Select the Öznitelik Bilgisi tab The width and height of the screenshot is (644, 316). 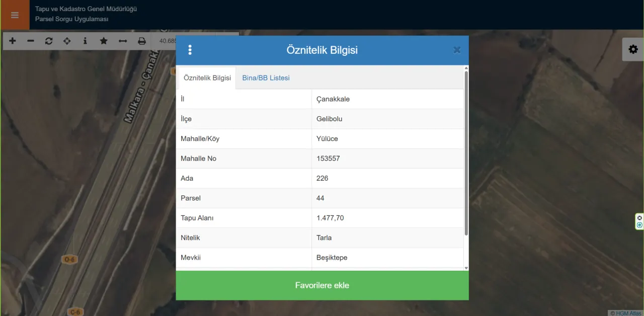click(x=207, y=78)
